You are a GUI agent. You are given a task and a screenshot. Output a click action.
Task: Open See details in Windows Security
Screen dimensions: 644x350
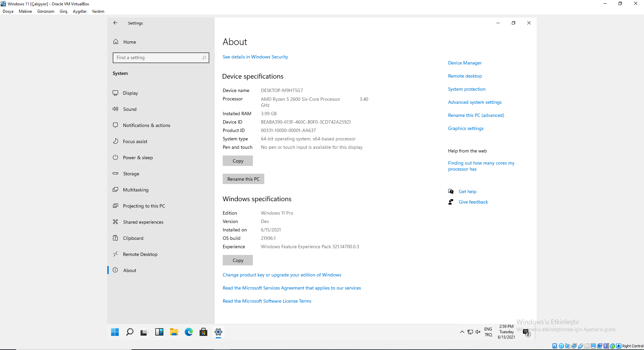tap(255, 57)
